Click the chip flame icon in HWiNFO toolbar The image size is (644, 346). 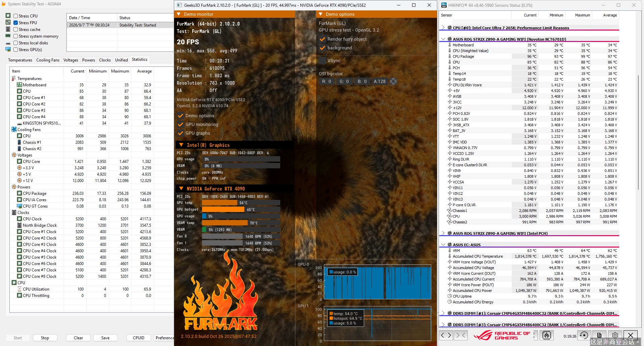coord(546,335)
